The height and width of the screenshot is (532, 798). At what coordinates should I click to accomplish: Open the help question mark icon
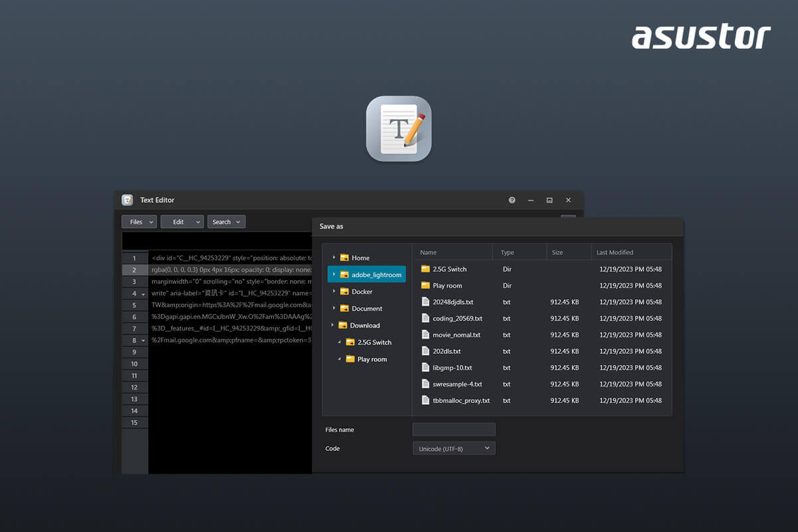512,200
